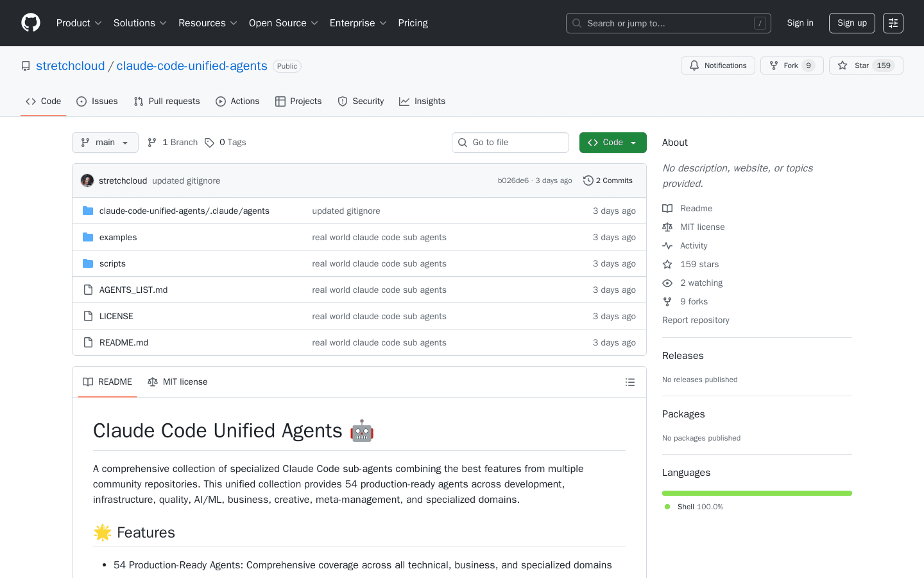Open the AGENTS_LIST.md file link
The height and width of the screenshot is (578, 924).
[133, 290]
